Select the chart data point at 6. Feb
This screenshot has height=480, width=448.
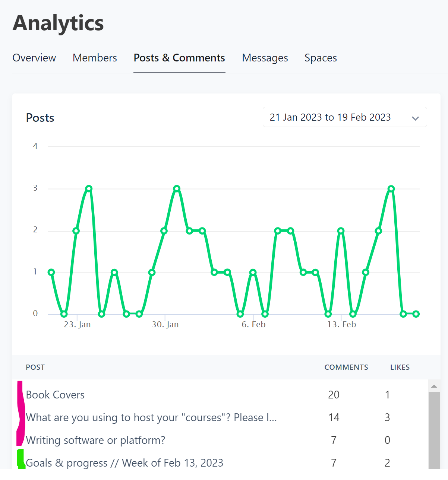(x=253, y=272)
